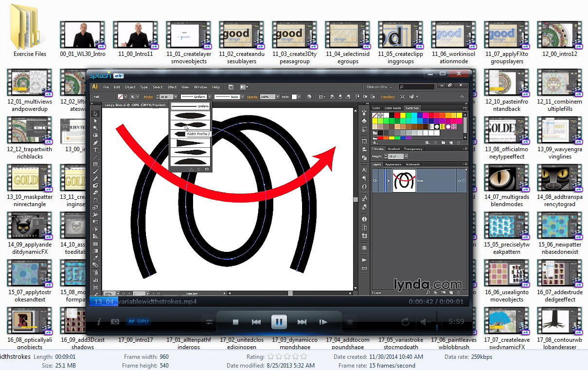The width and height of the screenshot is (588, 370).
Task: Toggle repeat mode in Splash player
Action: click(x=406, y=322)
